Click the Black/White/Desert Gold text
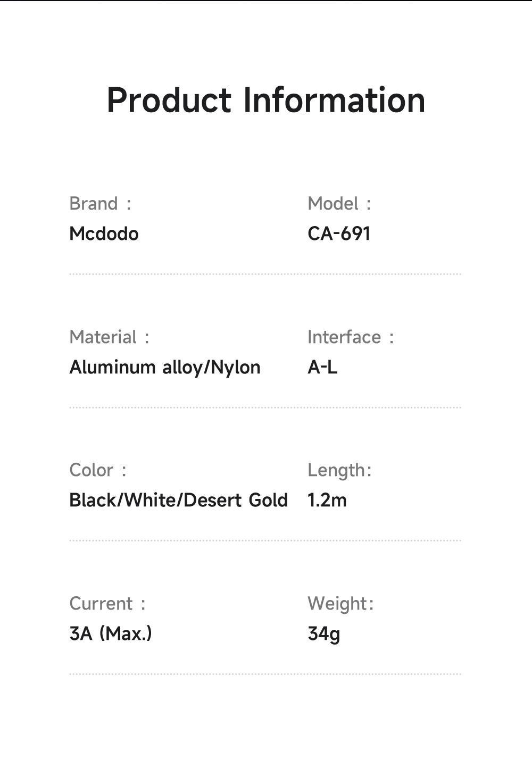This screenshot has height=775, width=532. (178, 501)
